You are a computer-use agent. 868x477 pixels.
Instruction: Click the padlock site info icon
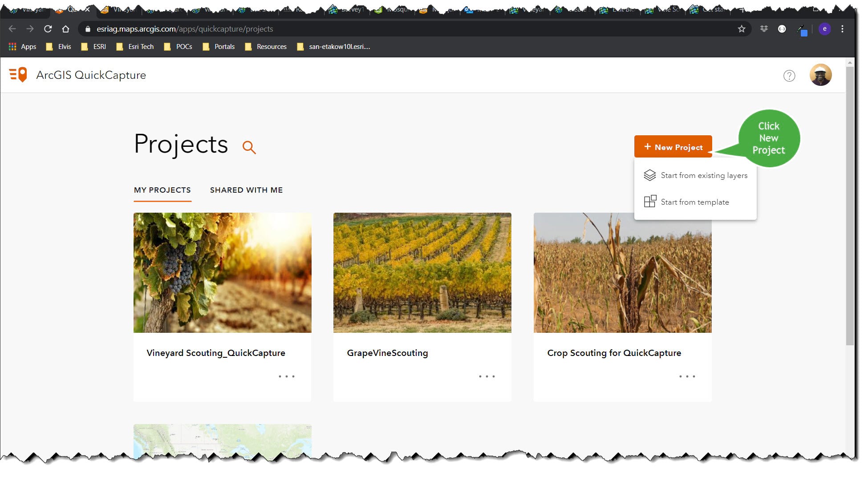pyautogui.click(x=88, y=29)
